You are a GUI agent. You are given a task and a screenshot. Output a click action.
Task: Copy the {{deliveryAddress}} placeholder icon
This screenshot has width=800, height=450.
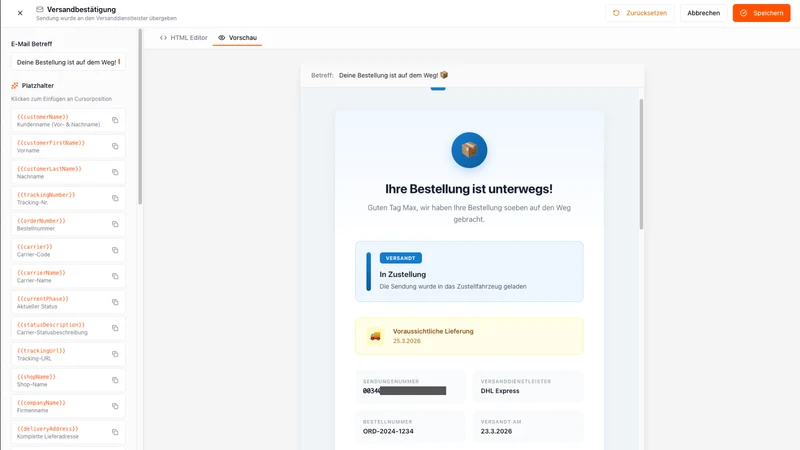click(x=115, y=433)
